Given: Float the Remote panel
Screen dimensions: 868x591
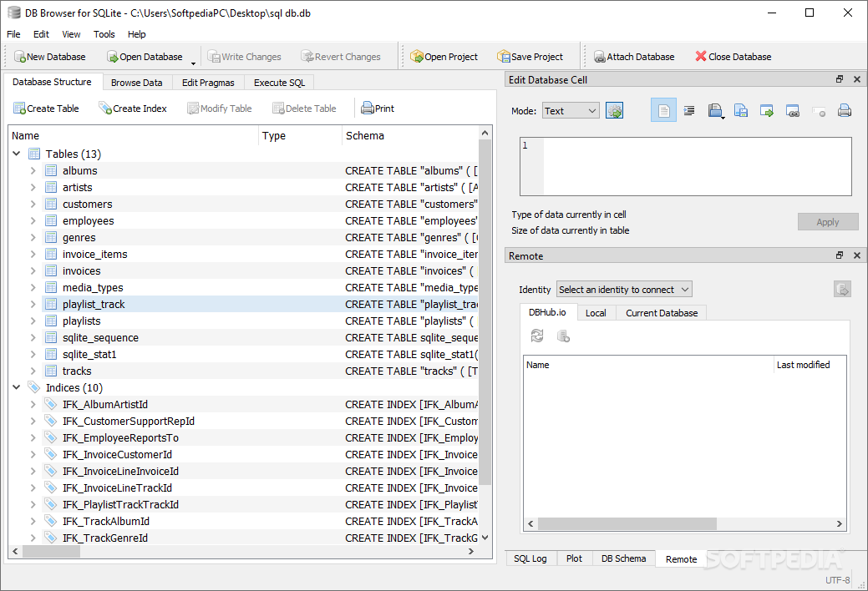Looking at the screenshot, I should click(x=840, y=255).
